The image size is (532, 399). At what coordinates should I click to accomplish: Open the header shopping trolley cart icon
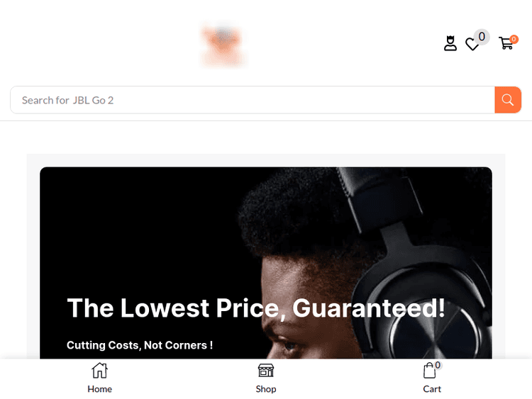pyautogui.click(x=506, y=43)
